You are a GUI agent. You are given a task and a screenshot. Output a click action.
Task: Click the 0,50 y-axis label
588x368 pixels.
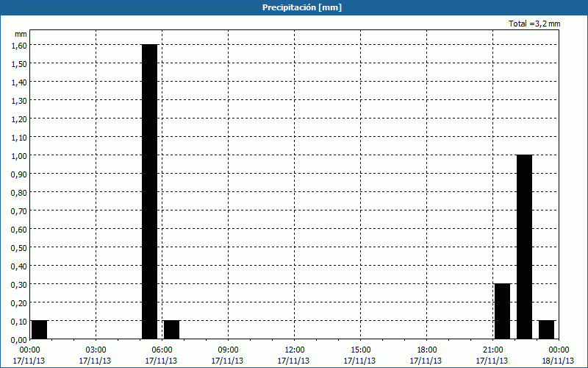[x=19, y=248]
